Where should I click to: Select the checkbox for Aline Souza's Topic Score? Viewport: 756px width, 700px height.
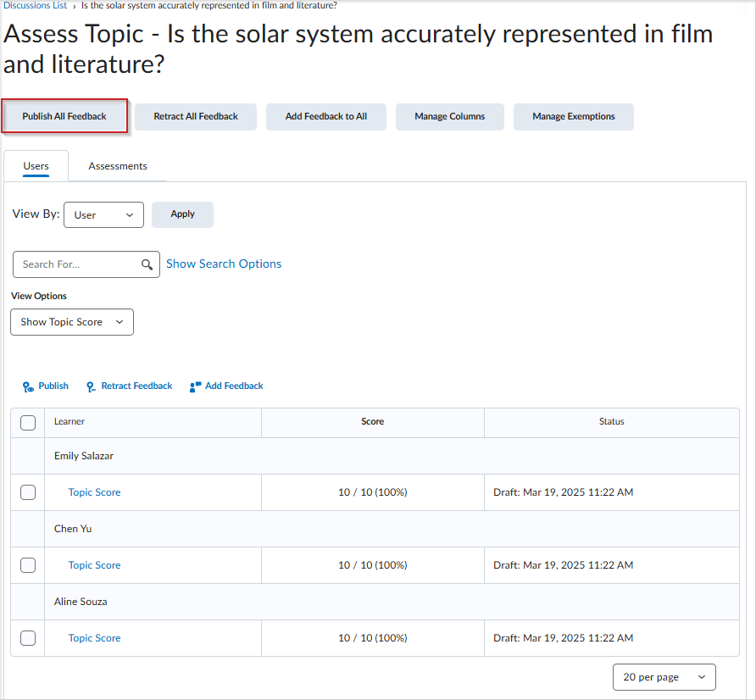(28, 638)
